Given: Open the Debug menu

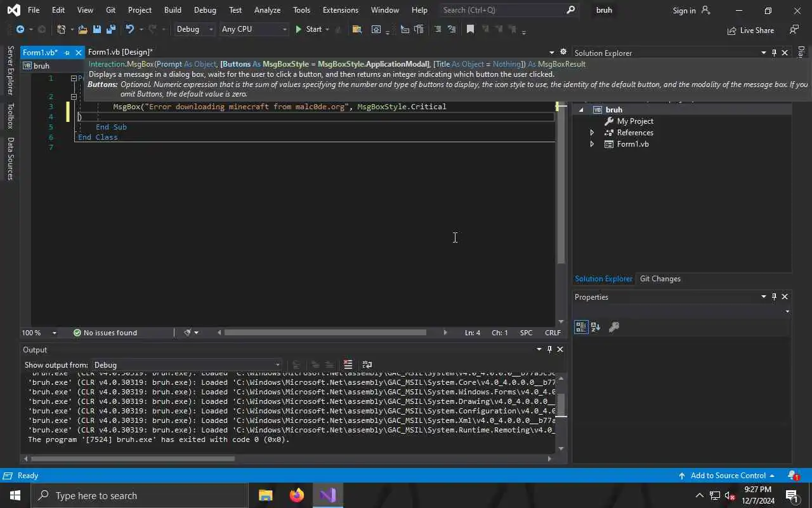Looking at the screenshot, I should 205,10.
